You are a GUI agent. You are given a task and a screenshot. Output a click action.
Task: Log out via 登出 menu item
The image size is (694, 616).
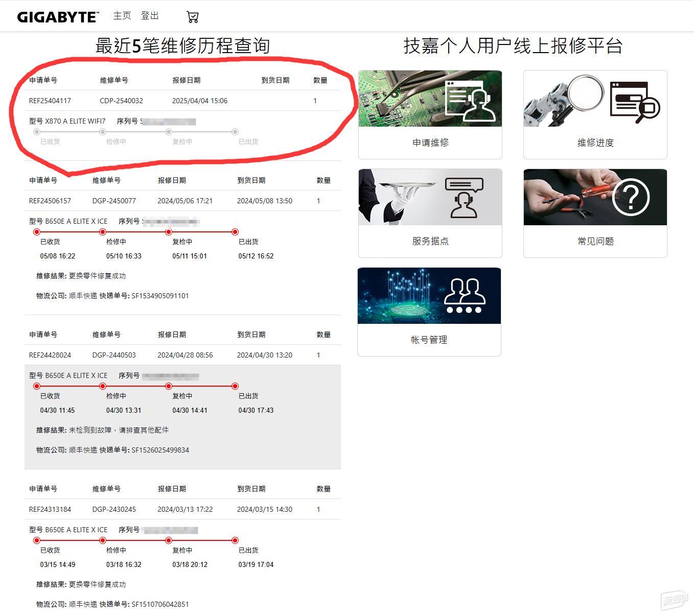coord(150,16)
